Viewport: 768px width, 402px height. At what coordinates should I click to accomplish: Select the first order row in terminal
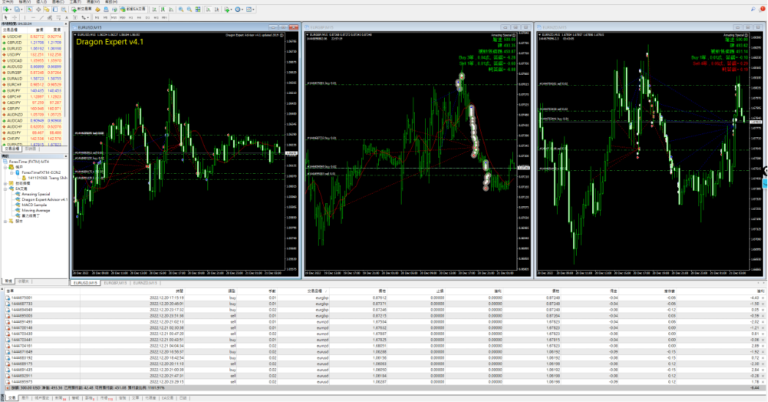click(x=300, y=298)
